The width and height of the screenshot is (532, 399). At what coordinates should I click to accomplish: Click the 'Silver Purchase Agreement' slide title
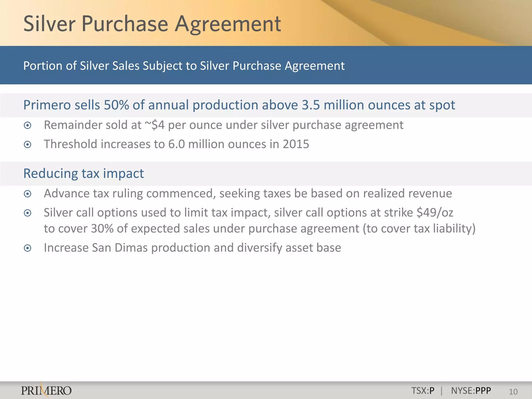[152, 24]
